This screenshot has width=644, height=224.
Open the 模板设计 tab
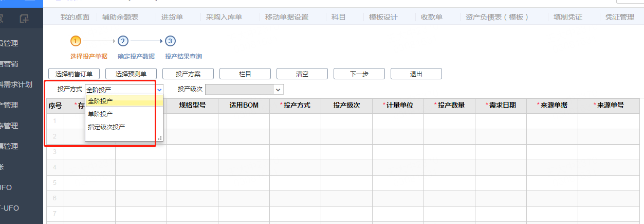[x=383, y=17]
